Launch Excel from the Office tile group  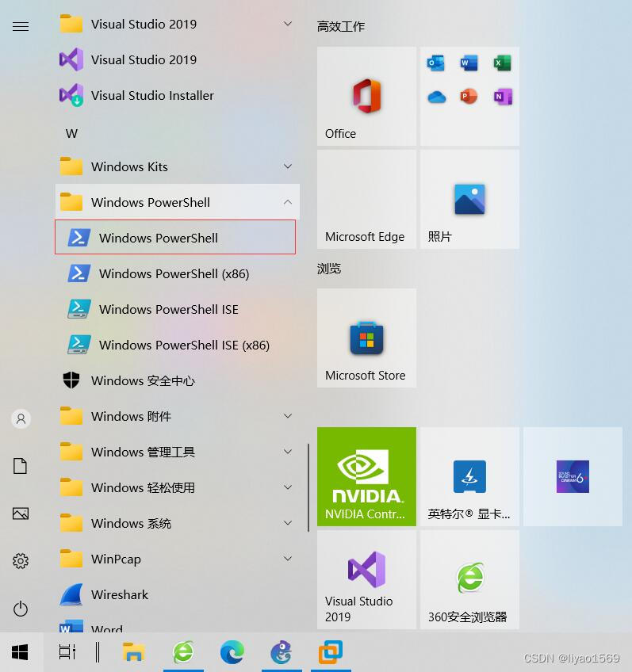(502, 63)
